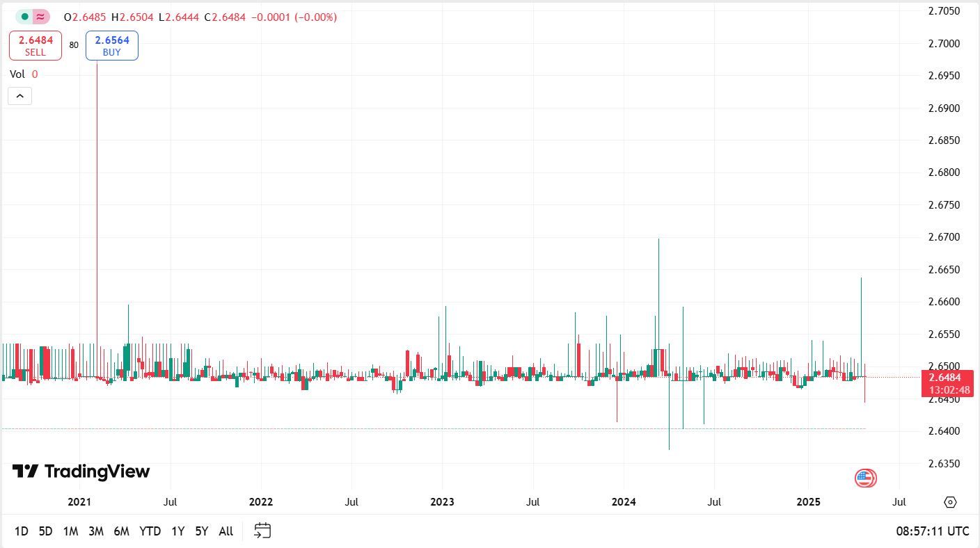Click the SELL button showing 2.6484
Screen dimensions: 980x548
point(35,45)
